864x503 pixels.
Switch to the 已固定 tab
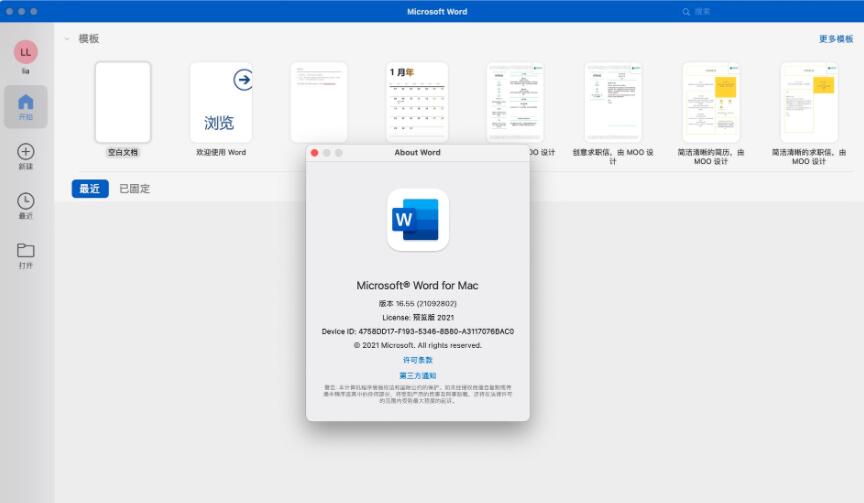[x=134, y=188]
